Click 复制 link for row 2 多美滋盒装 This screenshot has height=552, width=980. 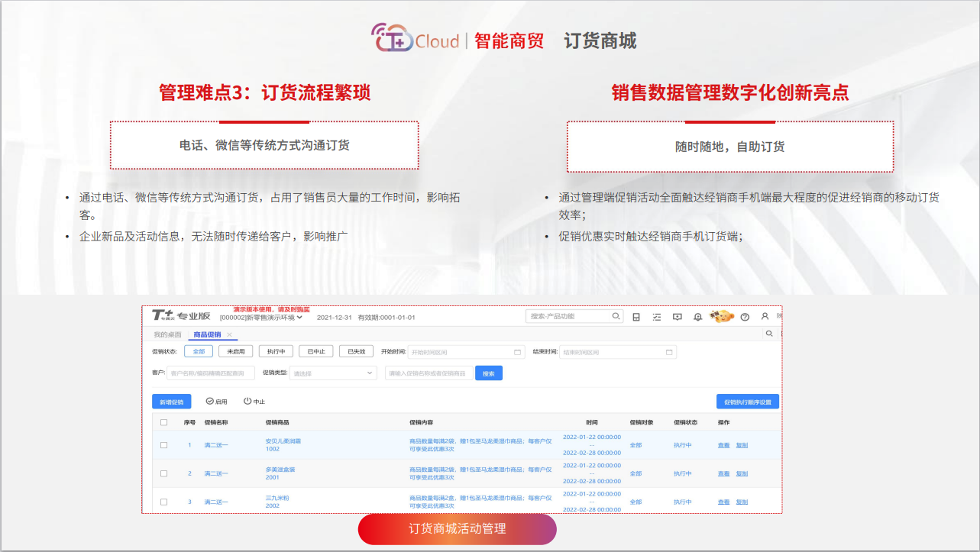tap(742, 473)
